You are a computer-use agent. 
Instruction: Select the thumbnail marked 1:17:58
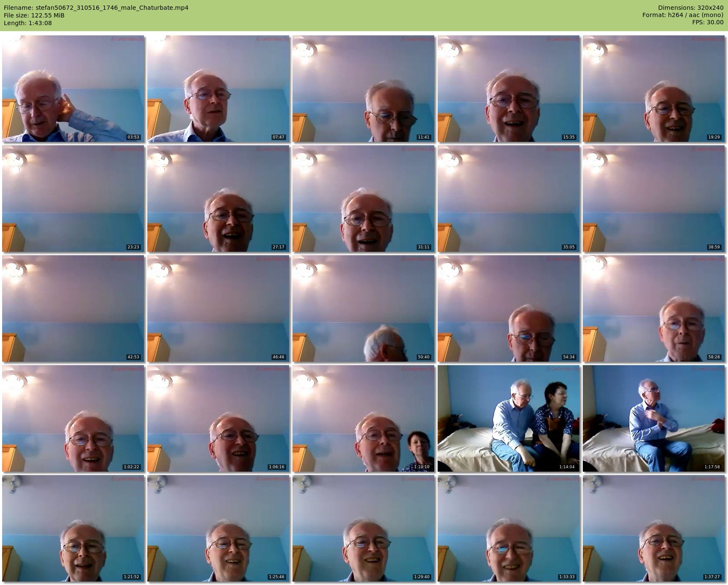pos(653,418)
